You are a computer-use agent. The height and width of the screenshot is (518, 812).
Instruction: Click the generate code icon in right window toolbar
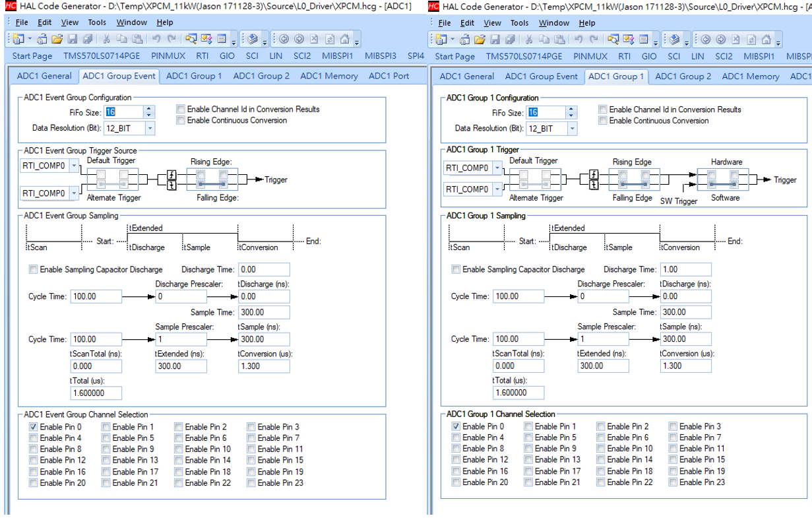675,40
